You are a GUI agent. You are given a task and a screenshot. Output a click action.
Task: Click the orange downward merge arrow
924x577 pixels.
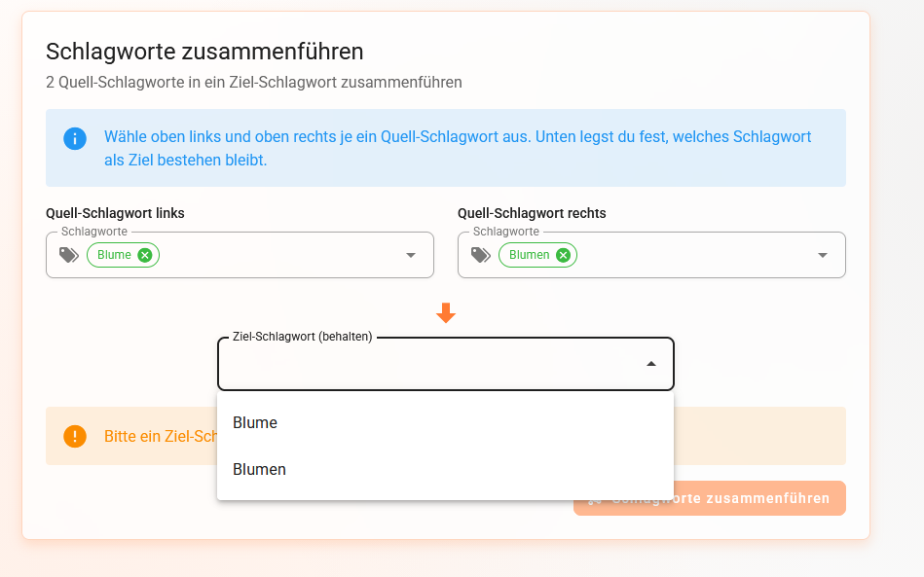(446, 312)
